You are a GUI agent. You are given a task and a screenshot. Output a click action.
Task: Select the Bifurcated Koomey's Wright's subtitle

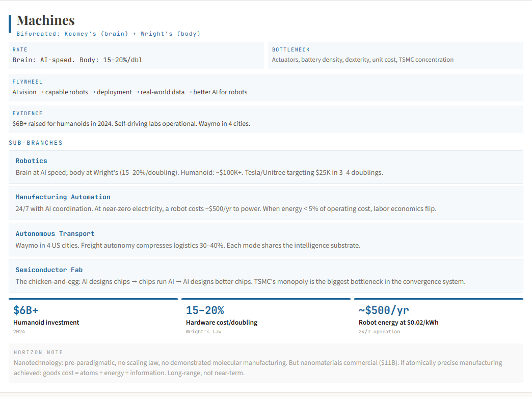coord(108,34)
